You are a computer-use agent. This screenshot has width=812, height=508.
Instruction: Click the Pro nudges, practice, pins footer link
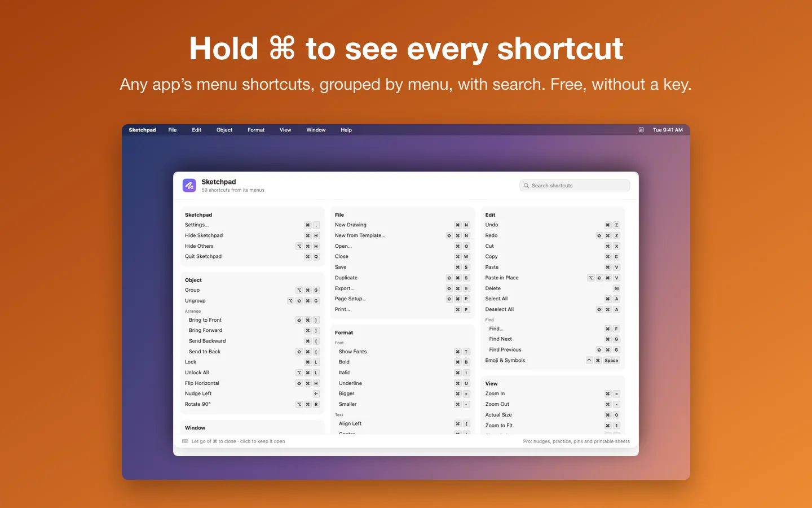coord(576,441)
